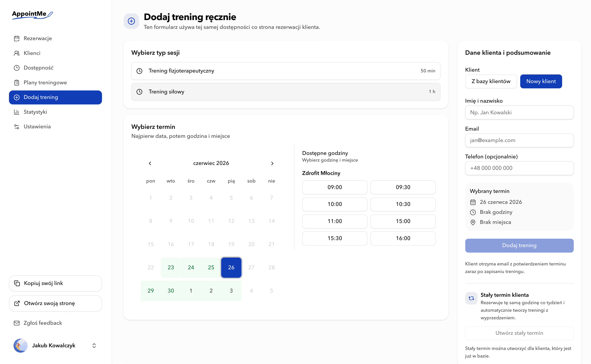Switch client mode to Nowy klient
Image resolution: width=591 pixels, height=364 pixels.
(x=541, y=81)
